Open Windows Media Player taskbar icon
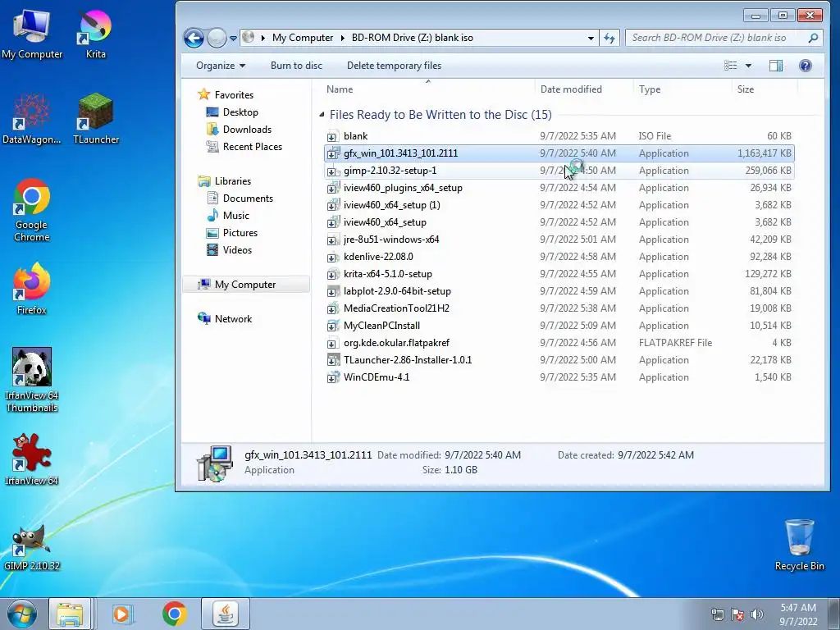Viewport: 840px width, 630px height. 121,614
